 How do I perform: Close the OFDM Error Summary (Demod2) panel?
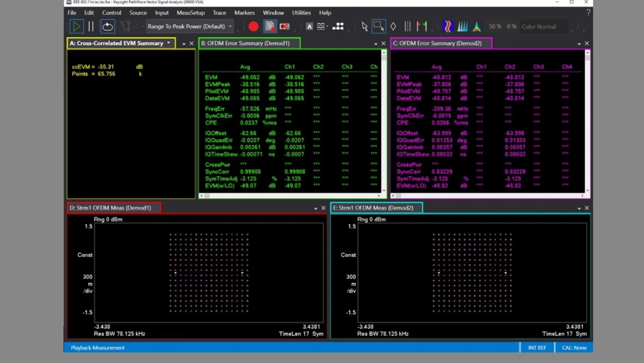pyautogui.click(x=587, y=44)
